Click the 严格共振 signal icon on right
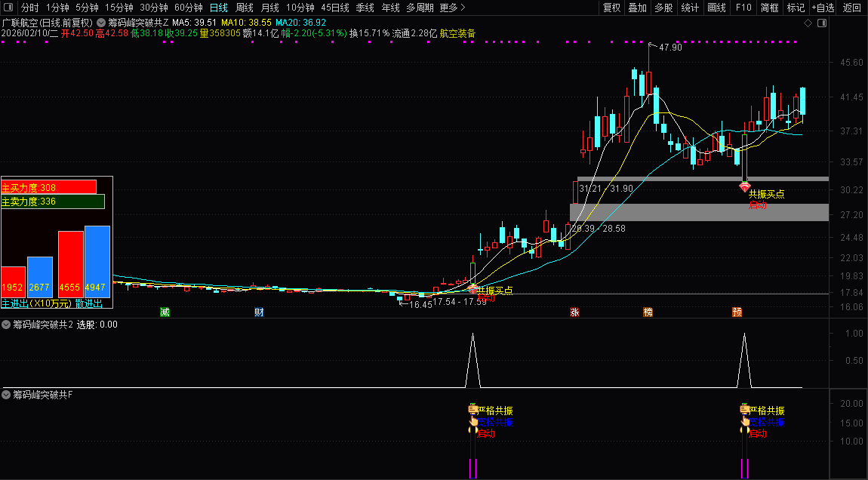868x480 pixels. 743,410
